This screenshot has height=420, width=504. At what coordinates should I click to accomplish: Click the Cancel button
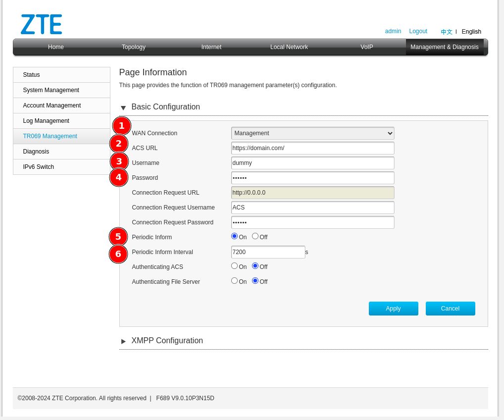click(x=450, y=309)
